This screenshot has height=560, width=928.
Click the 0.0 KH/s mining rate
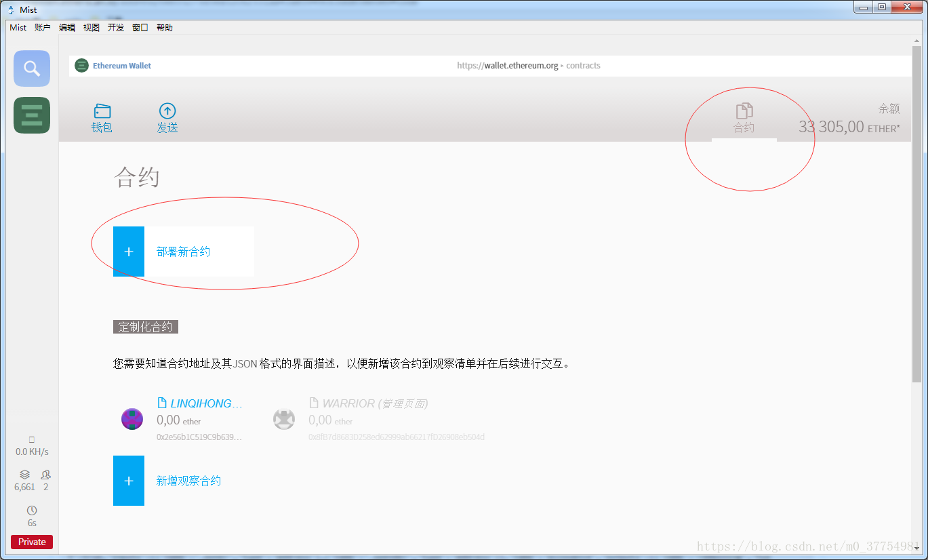(32, 452)
